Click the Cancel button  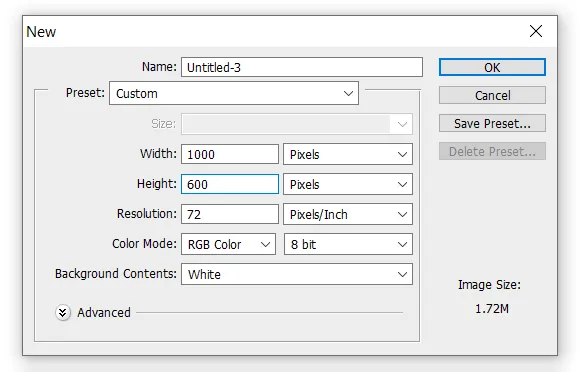coord(492,95)
